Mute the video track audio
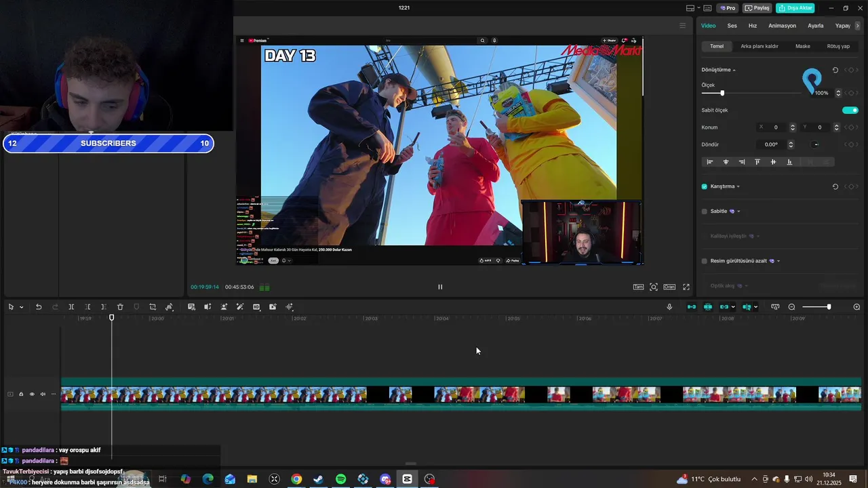This screenshot has width=868, height=488. pyautogui.click(x=43, y=394)
